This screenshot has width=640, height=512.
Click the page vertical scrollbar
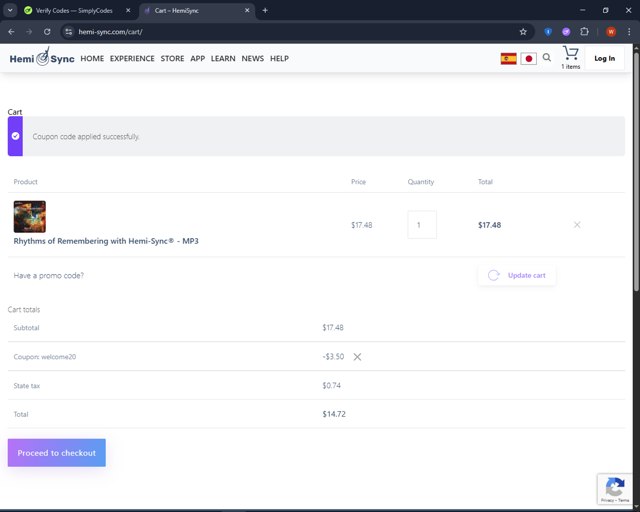point(636,171)
